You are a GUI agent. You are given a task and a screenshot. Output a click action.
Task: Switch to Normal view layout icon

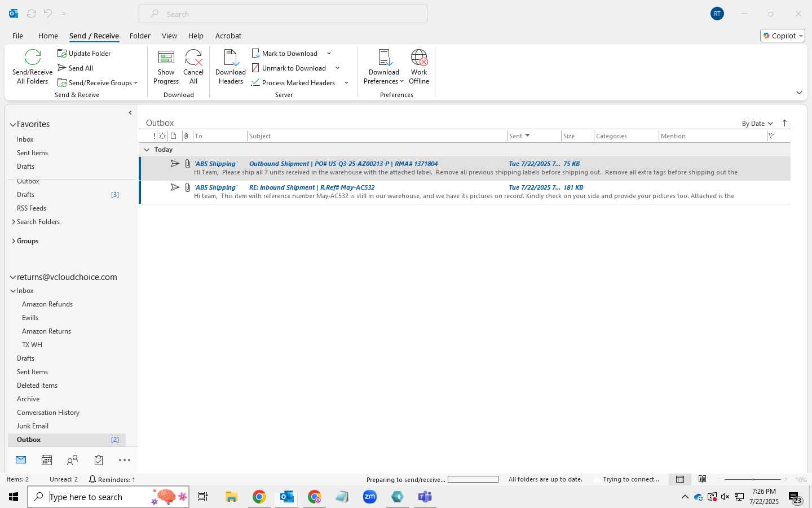(x=680, y=479)
